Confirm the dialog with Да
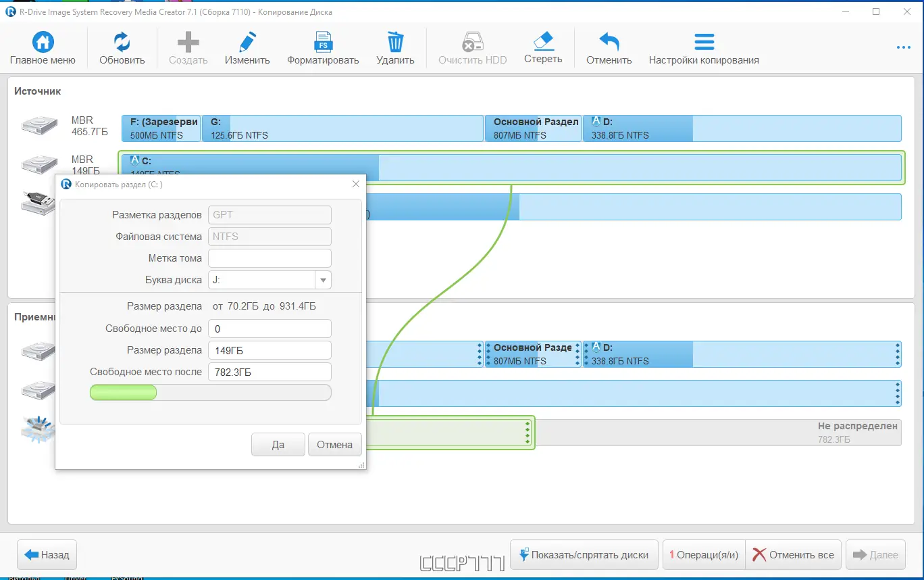Viewport: 924px width, 580px height. pyautogui.click(x=278, y=445)
